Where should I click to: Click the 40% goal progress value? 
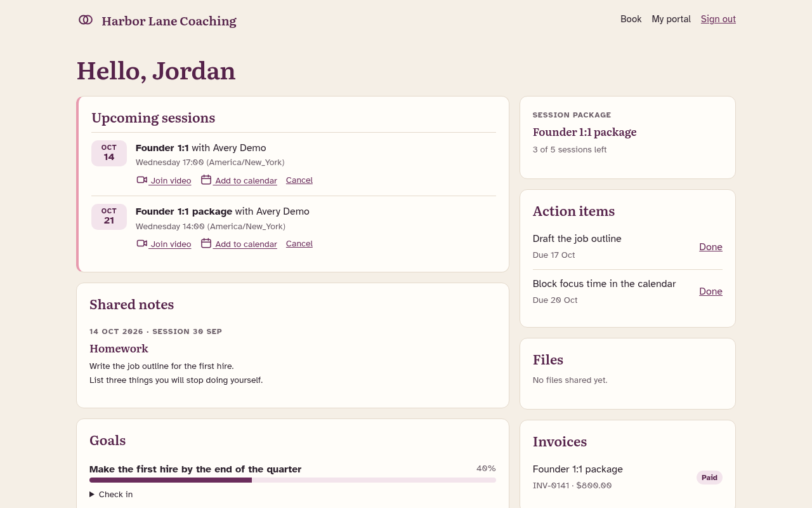[x=486, y=469]
